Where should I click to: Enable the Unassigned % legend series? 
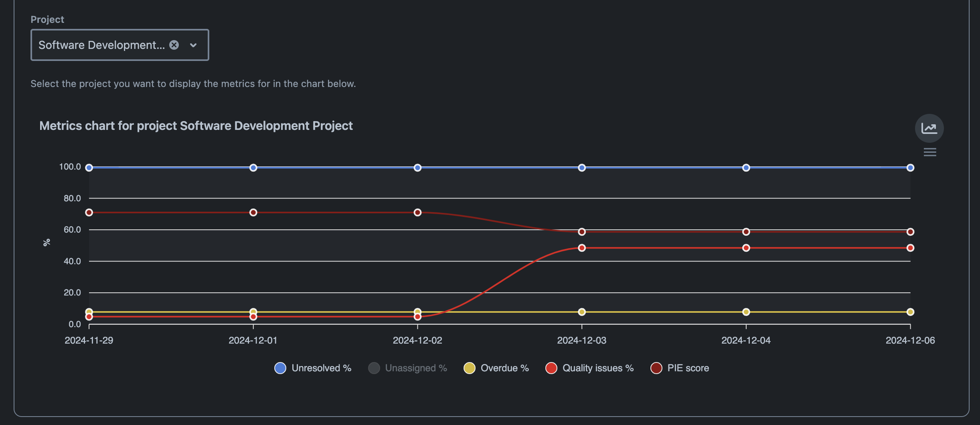[407, 368]
